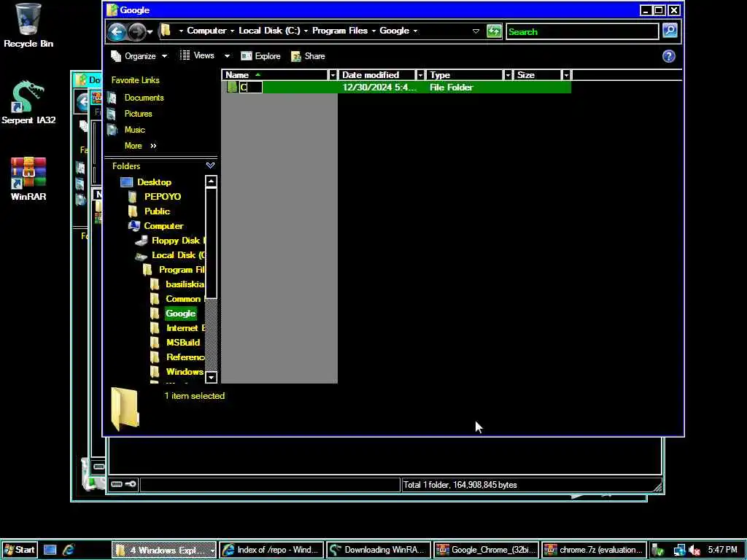This screenshot has height=560, width=747.
Task: Select Computer in folder tree
Action: [x=163, y=226]
